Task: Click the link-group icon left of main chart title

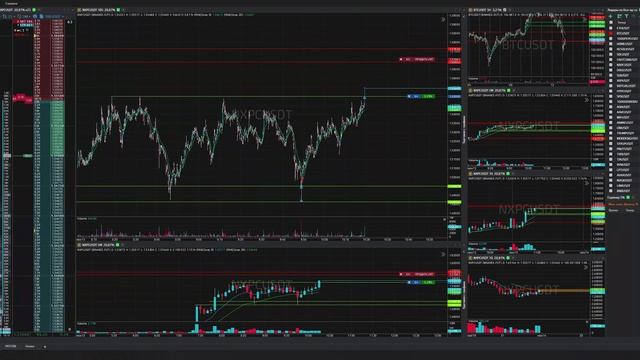Action: [79, 10]
